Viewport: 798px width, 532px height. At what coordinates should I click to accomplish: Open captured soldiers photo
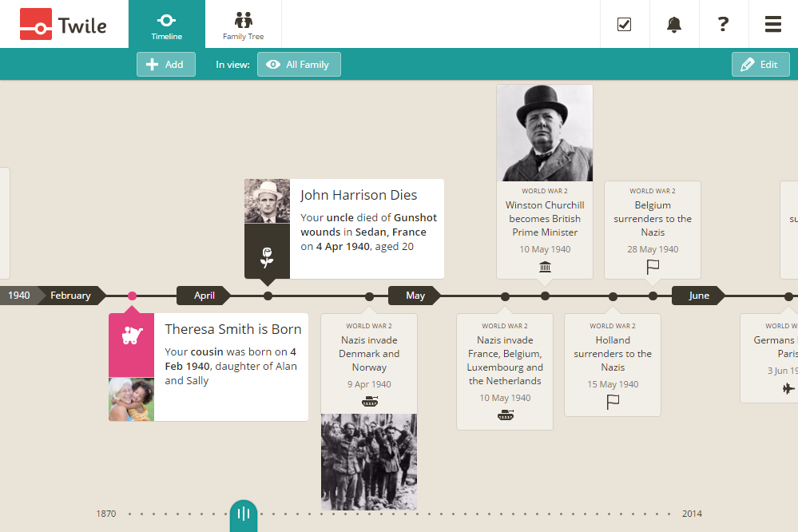click(x=369, y=462)
